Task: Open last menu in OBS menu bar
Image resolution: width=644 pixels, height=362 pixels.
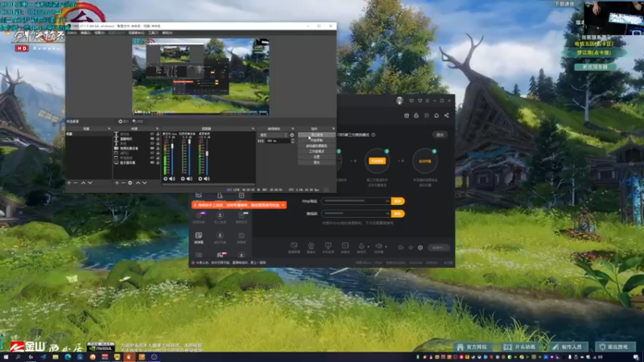Action: click(x=167, y=33)
